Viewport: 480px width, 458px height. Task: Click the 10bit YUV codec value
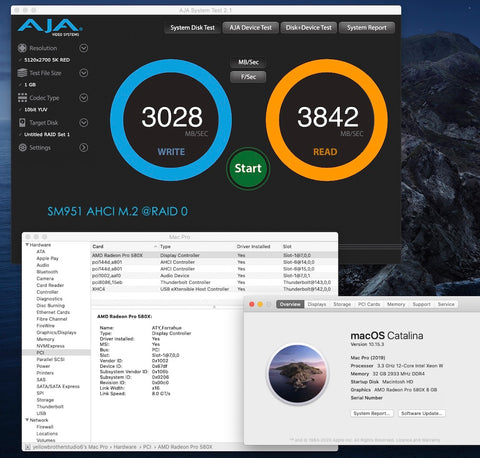(36, 110)
